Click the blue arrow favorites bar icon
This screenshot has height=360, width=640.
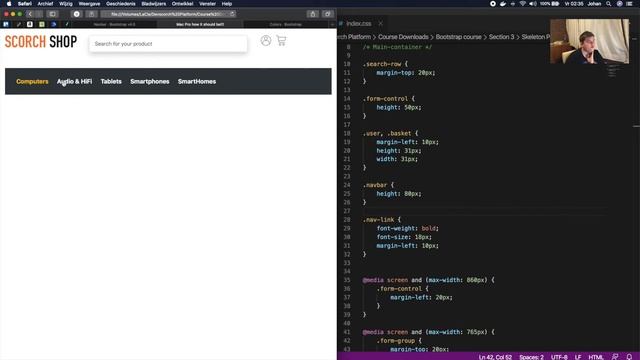(53, 24)
